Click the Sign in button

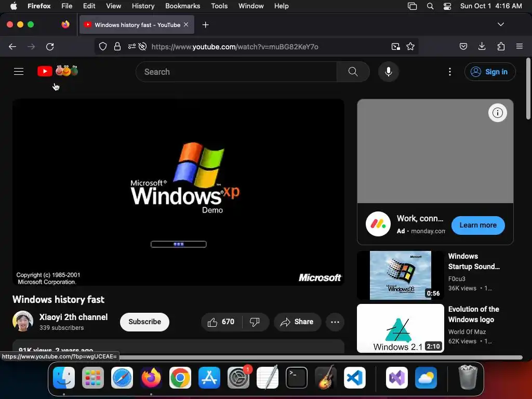pos(490,72)
